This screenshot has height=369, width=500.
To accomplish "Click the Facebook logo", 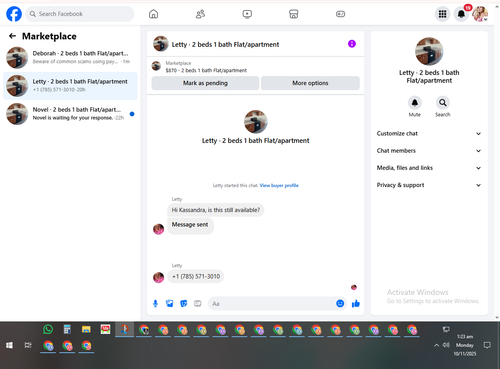I will (x=14, y=14).
